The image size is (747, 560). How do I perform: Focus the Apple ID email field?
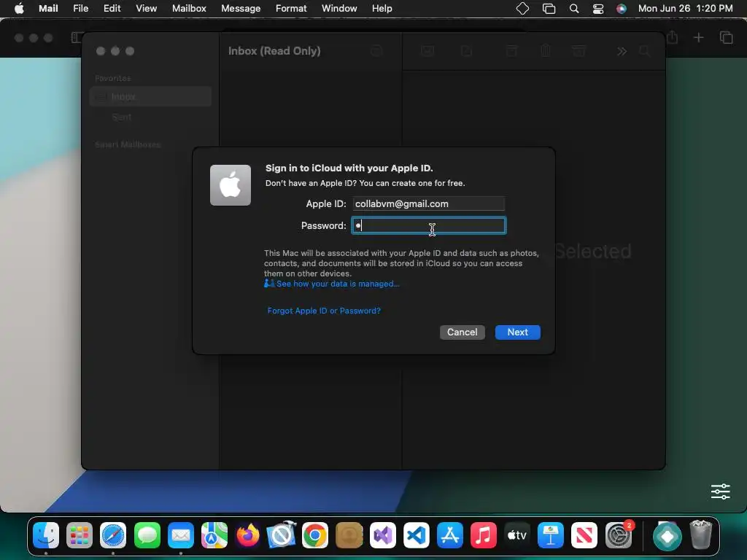[428, 204]
